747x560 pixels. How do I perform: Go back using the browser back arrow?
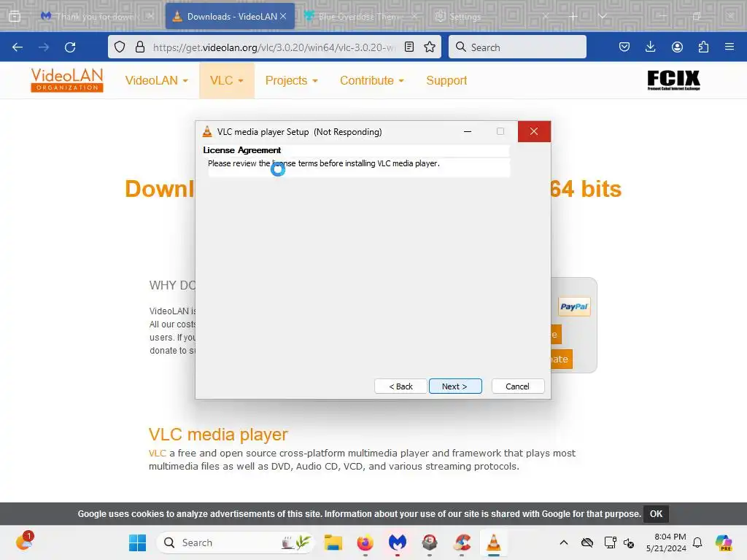pyautogui.click(x=18, y=47)
